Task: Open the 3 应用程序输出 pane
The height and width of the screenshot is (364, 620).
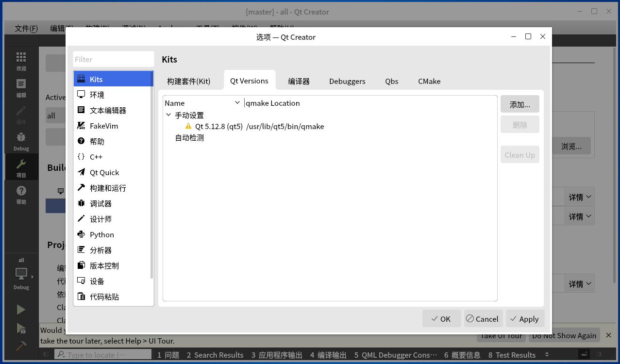Action: tap(276, 355)
